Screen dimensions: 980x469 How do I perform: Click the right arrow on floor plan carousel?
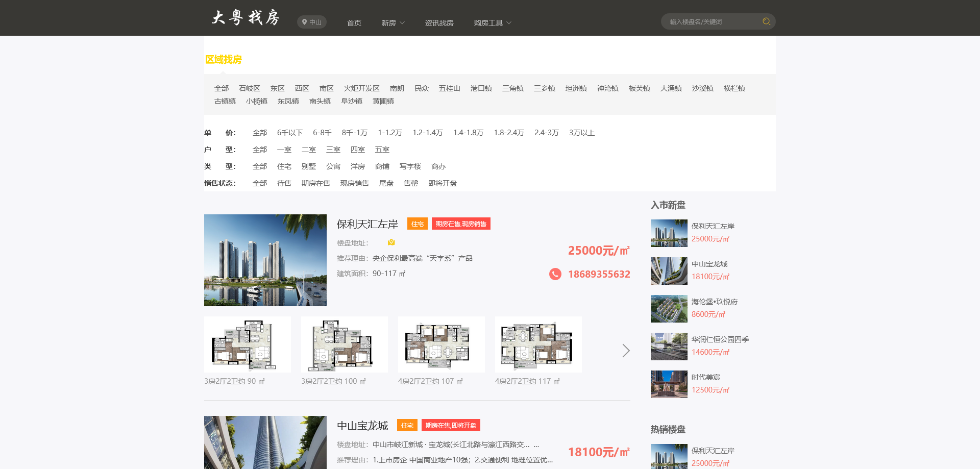(626, 351)
